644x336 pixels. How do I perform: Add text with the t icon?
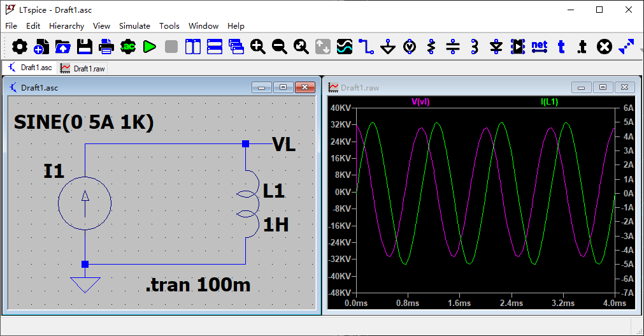click(561, 47)
